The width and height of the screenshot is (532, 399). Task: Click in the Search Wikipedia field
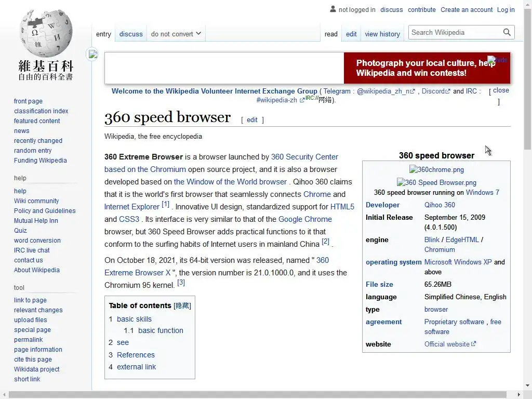[455, 32]
